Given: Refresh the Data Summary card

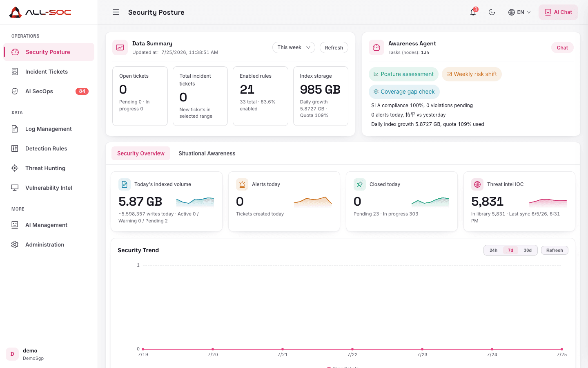Looking at the screenshot, I should (x=334, y=47).
